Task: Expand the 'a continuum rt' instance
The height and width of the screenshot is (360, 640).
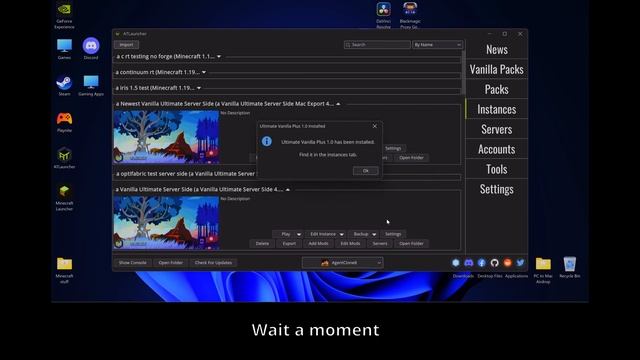Action: (204, 72)
